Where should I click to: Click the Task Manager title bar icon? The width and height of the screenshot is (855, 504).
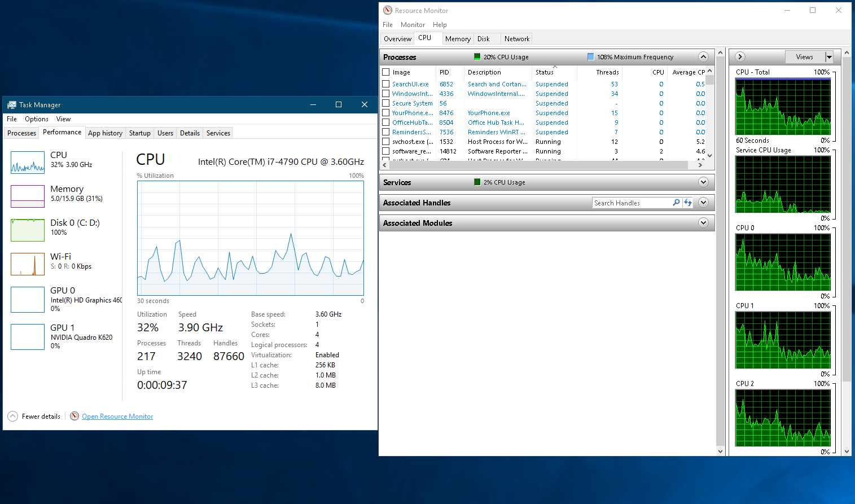click(12, 104)
